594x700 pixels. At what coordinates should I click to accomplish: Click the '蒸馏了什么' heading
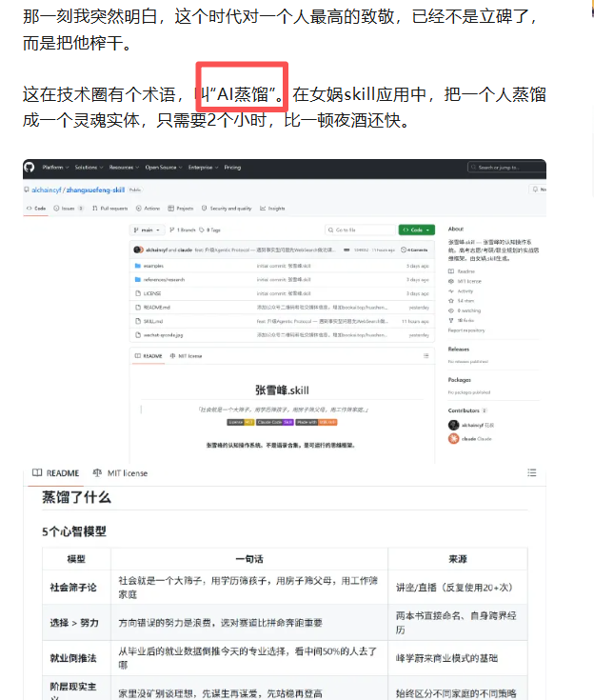coord(76,497)
